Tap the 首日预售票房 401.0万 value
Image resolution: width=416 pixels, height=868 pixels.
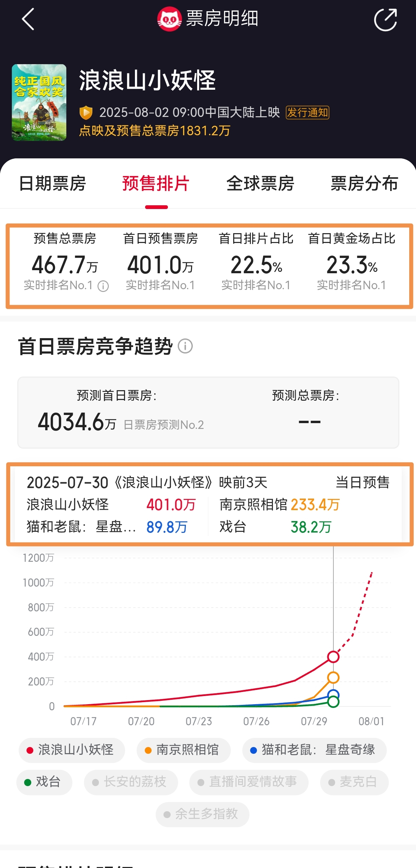click(160, 265)
